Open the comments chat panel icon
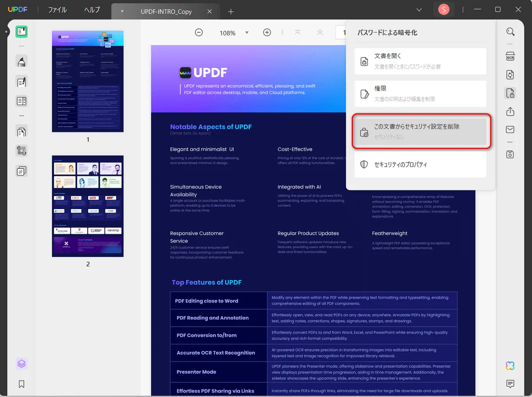Viewport: 532px width, 397px height. click(x=510, y=384)
